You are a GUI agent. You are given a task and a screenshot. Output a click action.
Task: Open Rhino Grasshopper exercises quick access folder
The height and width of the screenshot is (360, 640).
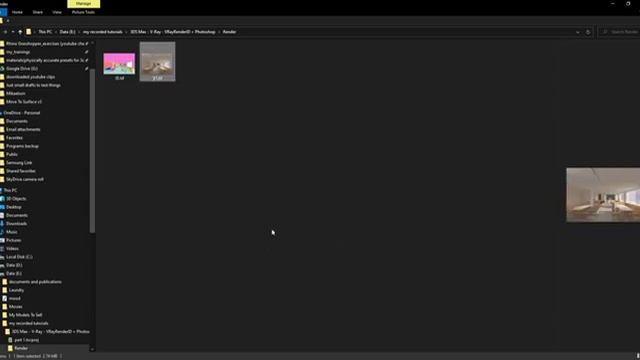click(45, 44)
